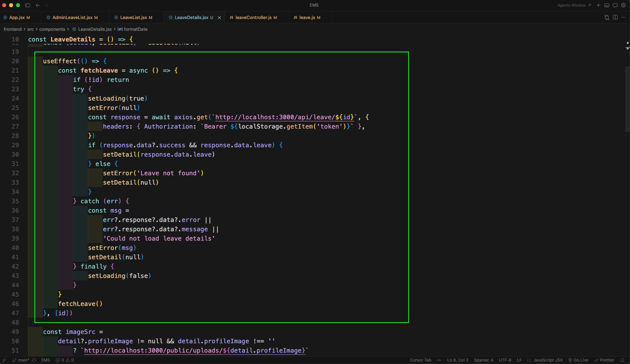Screen dimensions: 630x364
Task: Open the localhost uploads URL link
Action: [x=195, y=351]
